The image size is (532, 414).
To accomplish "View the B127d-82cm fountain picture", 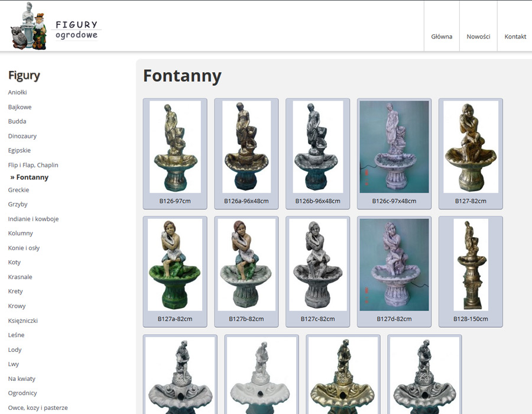I will (394, 265).
